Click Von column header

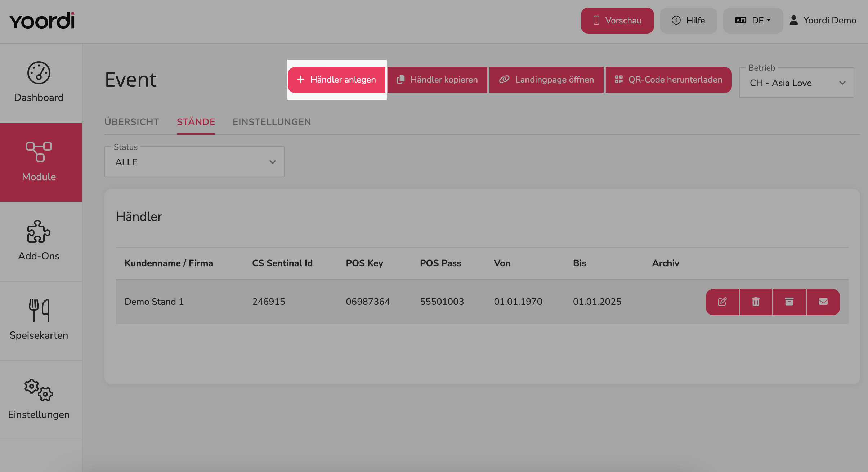[x=502, y=263]
